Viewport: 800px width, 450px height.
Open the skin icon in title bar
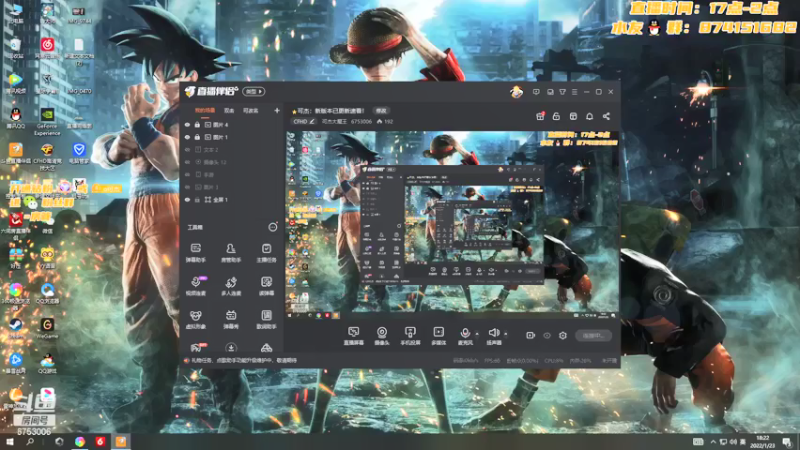pos(562,92)
